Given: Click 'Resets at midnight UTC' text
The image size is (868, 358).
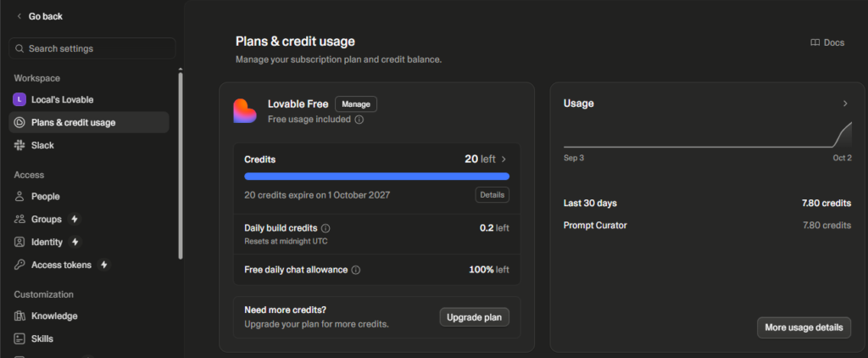Looking at the screenshot, I should coord(286,241).
